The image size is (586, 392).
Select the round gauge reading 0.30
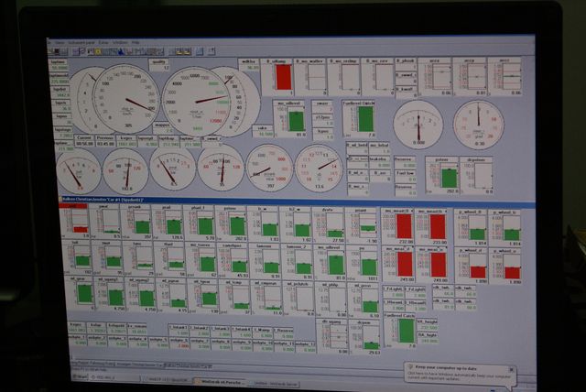pos(479,124)
